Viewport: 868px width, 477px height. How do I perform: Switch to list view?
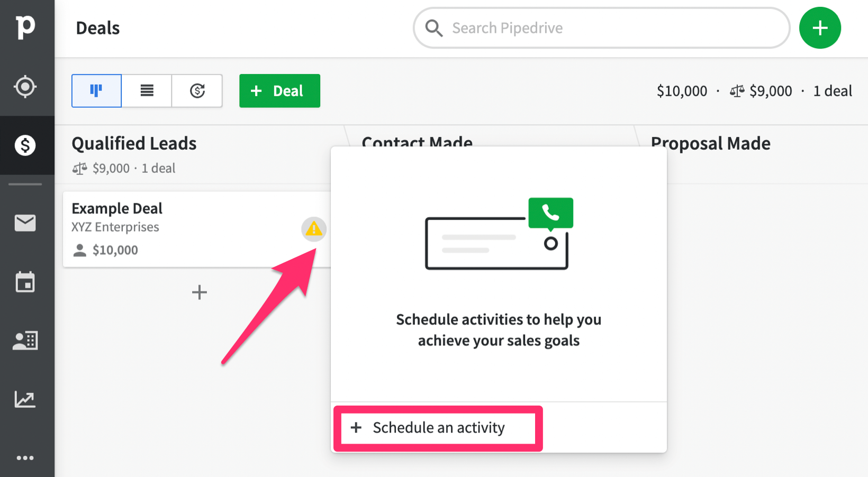(147, 91)
